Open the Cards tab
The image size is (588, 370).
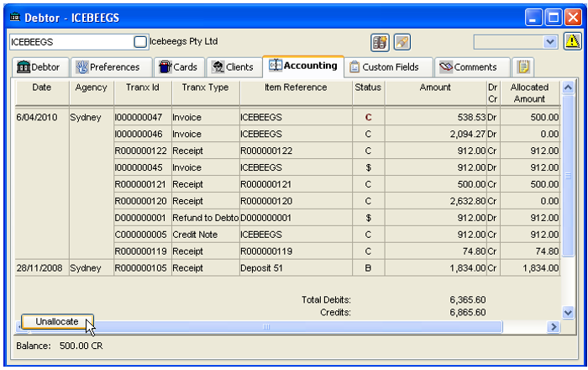coord(179,67)
